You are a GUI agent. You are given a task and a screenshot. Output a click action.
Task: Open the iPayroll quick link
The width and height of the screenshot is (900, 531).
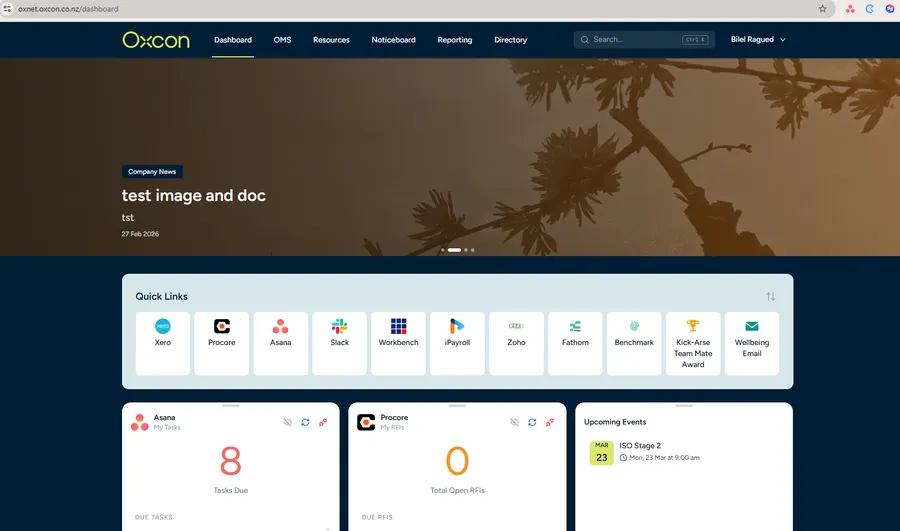click(457, 343)
